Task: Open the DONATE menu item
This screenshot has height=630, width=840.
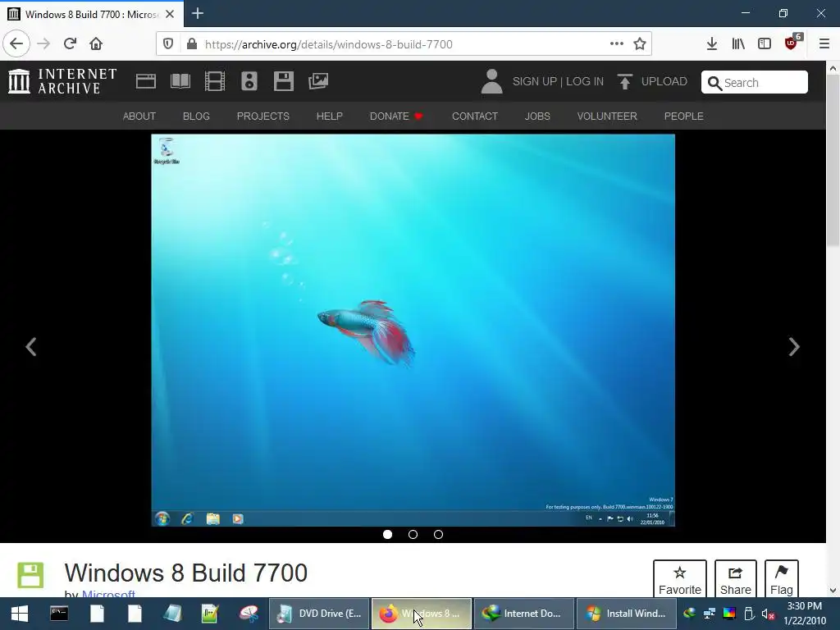Action: pos(396,116)
